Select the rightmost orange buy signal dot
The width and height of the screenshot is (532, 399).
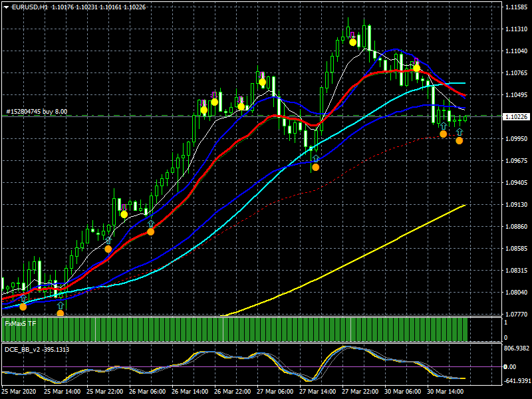pos(459,140)
